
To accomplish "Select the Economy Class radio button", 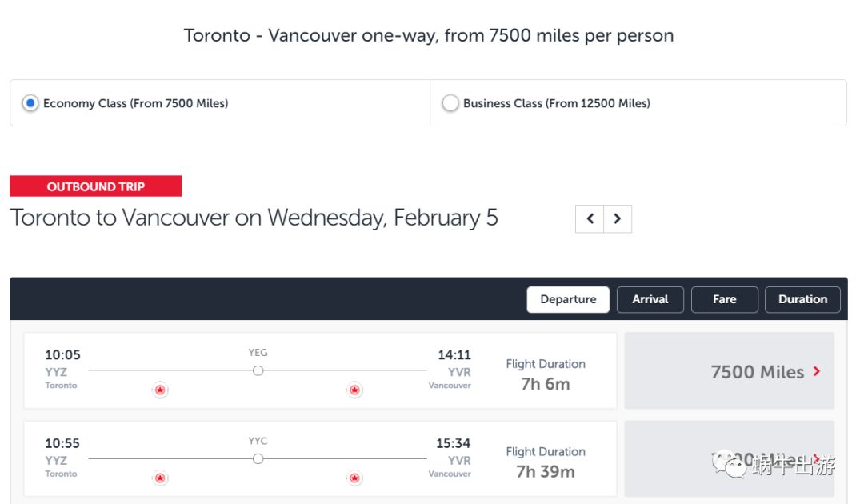I will click(x=30, y=103).
